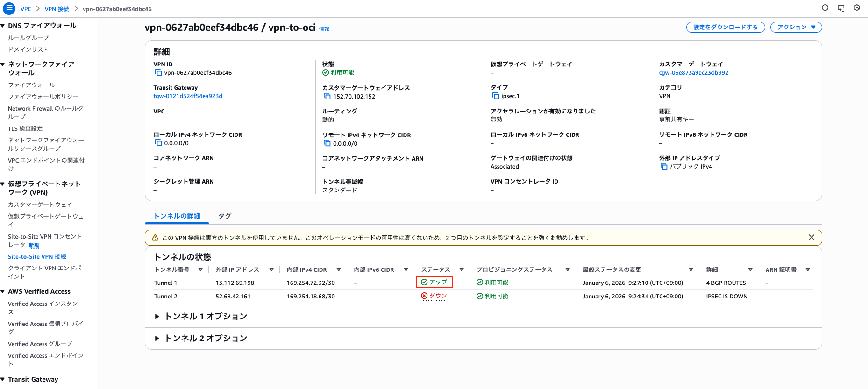The width and height of the screenshot is (868, 389).
Task: Click the Tunnel 1 アップ status
Action: click(434, 282)
